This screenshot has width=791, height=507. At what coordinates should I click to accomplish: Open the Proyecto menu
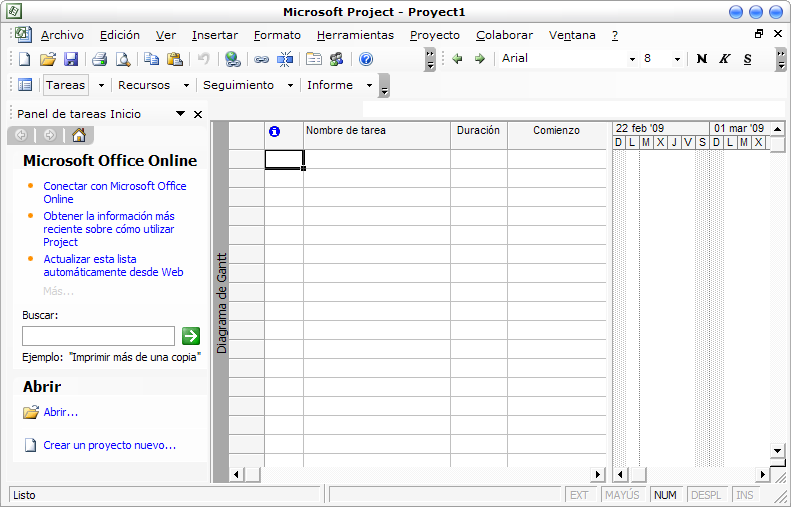435,35
